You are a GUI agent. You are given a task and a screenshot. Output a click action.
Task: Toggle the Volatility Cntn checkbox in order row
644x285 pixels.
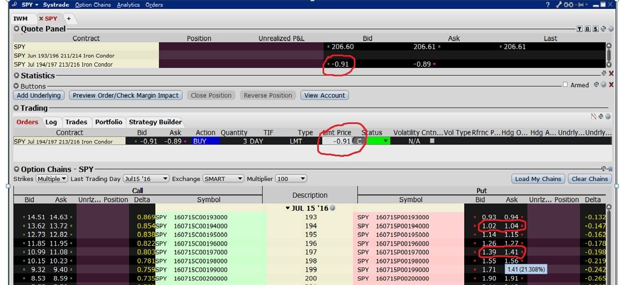click(x=432, y=141)
